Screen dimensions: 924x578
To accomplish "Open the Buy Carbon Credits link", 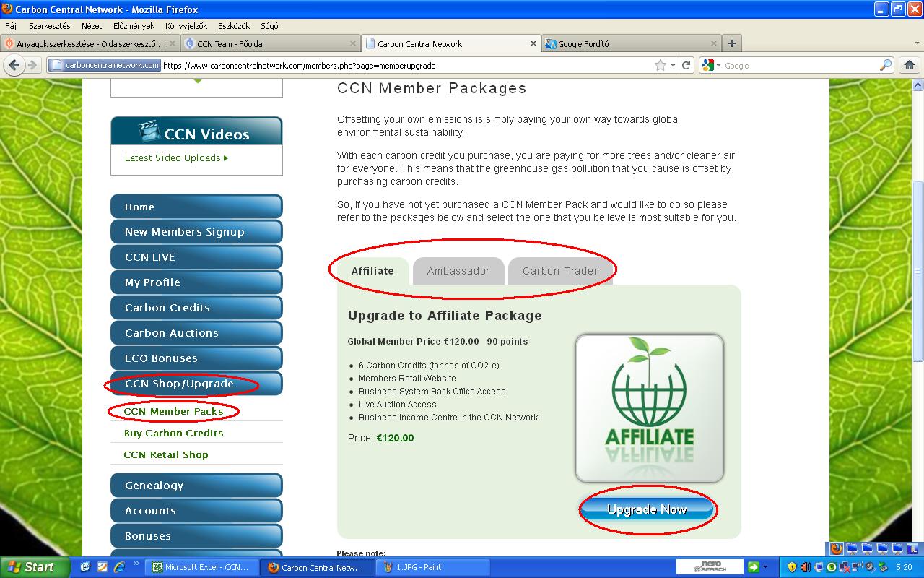I will [173, 433].
